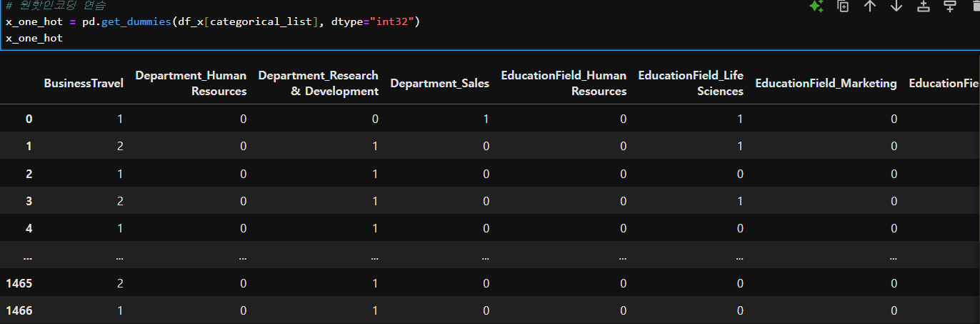980x324 pixels.
Task: Insert a cell above this one
Action: coord(923,6)
